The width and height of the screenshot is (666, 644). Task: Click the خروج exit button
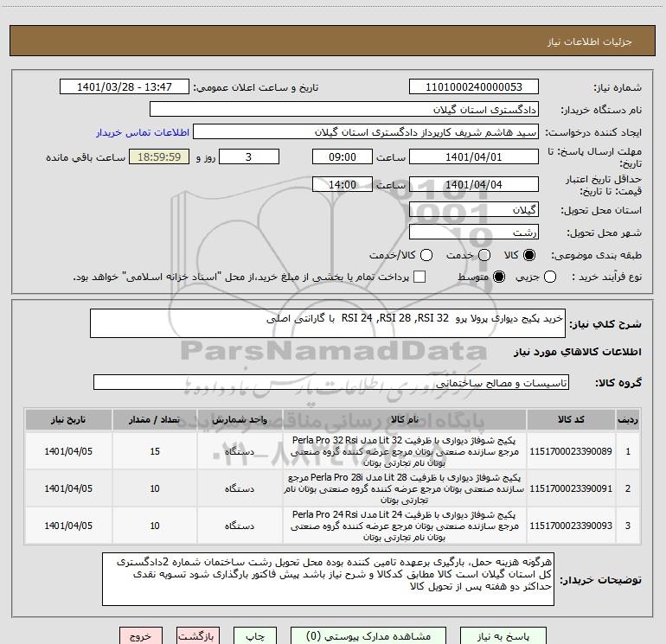[x=141, y=636]
